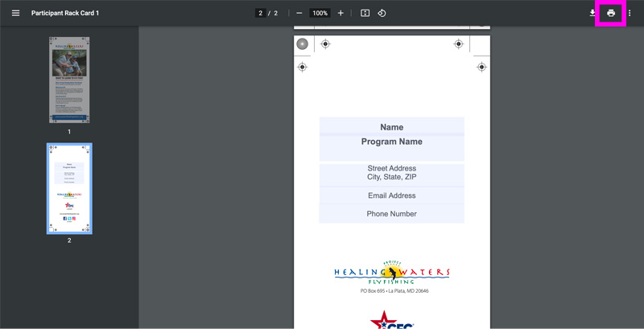
Task: Toggle the sidebar with the hamburger menu icon
Action: click(15, 13)
